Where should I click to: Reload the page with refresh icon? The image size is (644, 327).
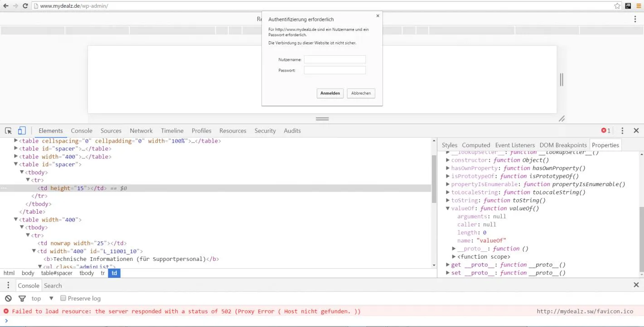tap(25, 6)
